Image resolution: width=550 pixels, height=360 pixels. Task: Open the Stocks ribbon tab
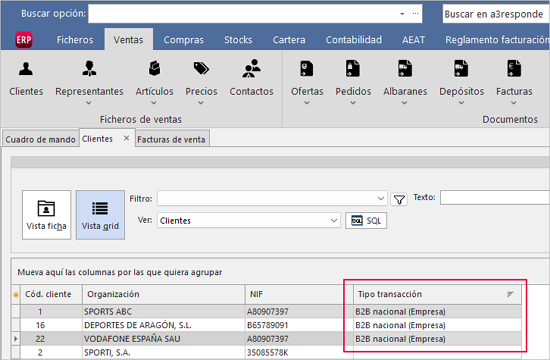pos(238,40)
